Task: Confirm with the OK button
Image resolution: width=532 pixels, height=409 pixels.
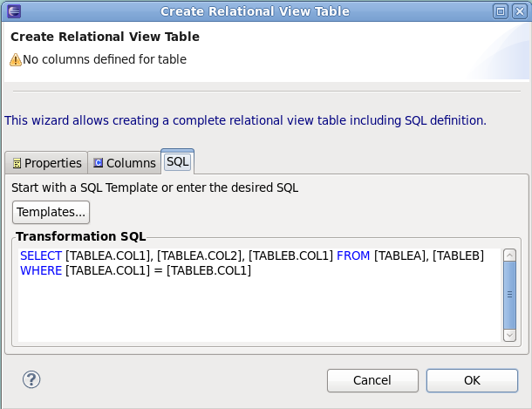Action: pos(472,380)
